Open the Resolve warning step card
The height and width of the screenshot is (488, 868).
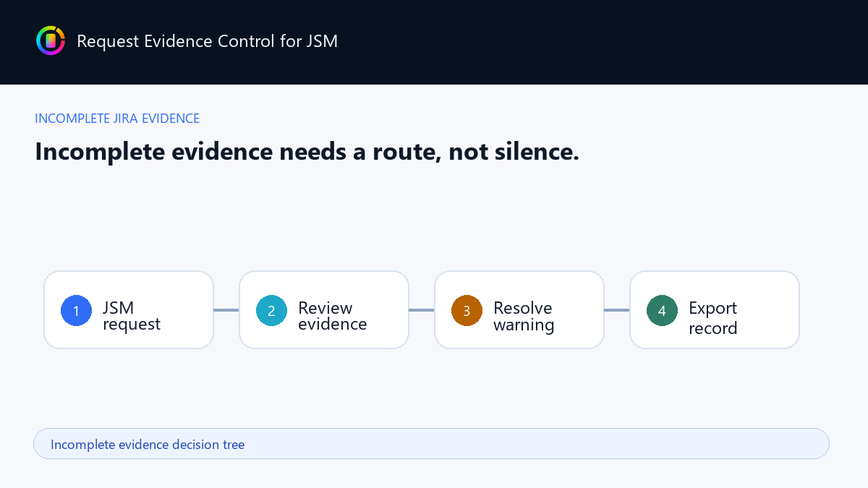point(519,310)
